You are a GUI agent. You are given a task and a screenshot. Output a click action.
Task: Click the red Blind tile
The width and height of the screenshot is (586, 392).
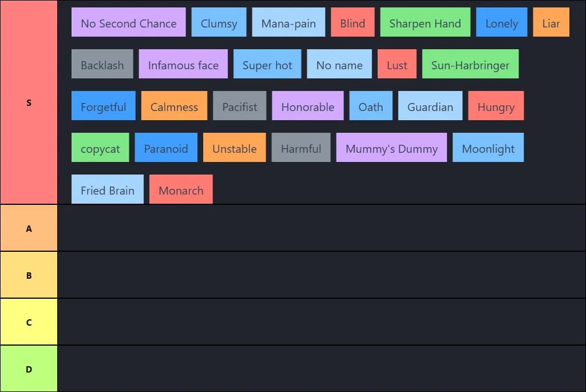point(353,23)
